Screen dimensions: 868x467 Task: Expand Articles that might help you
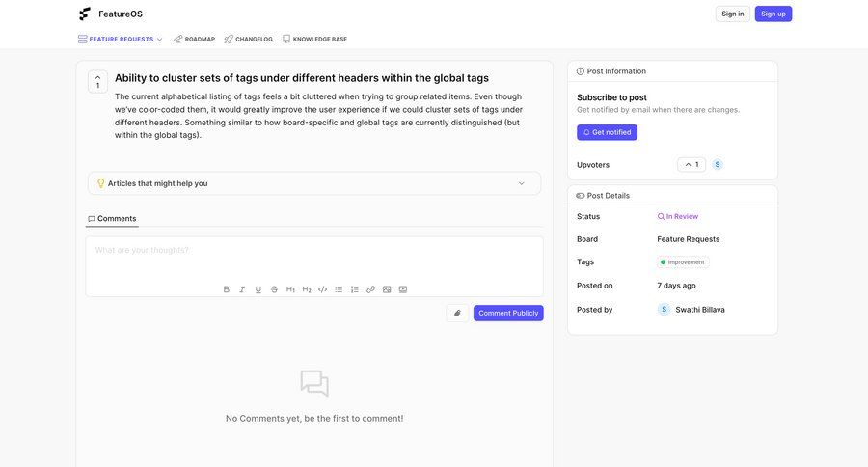point(313,183)
